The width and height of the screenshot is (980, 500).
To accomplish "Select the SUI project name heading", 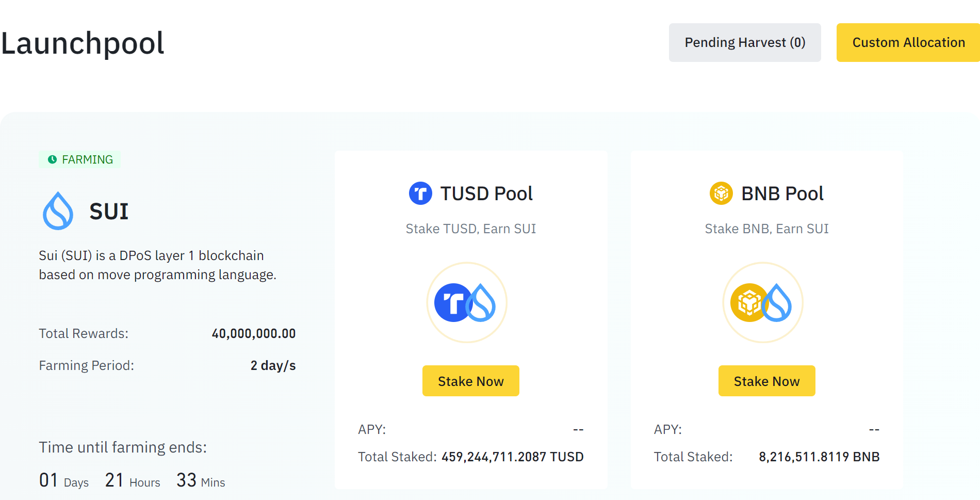I will point(109,212).
